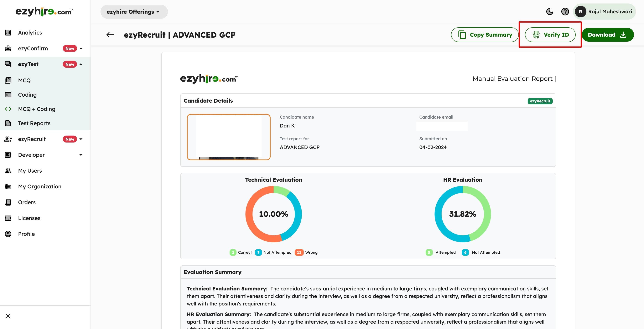Click the Analytics chart icon in sidebar
644x329 pixels.
(x=8, y=33)
